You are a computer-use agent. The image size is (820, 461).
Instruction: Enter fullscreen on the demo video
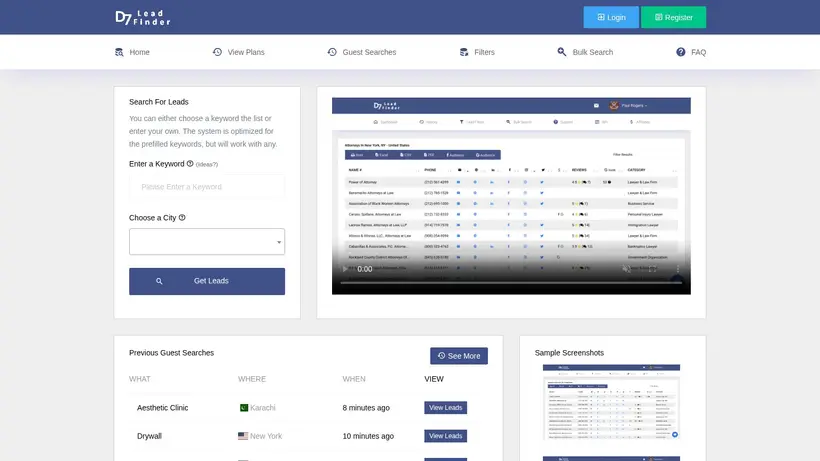652,269
